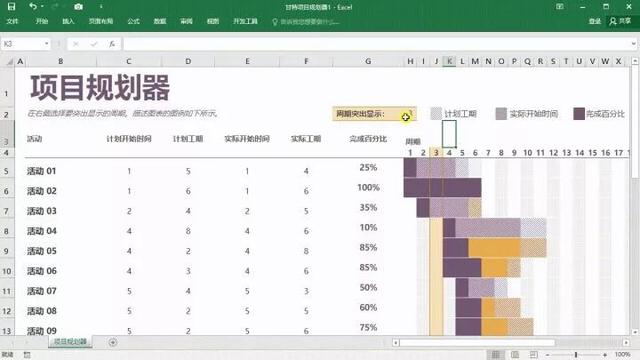Click inside the formula bar input

(376, 44)
